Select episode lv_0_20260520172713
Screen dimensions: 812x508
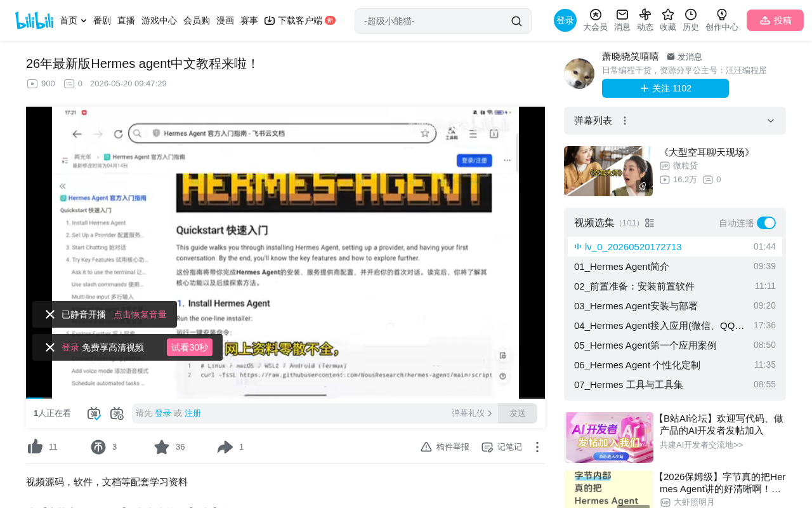[x=675, y=246]
